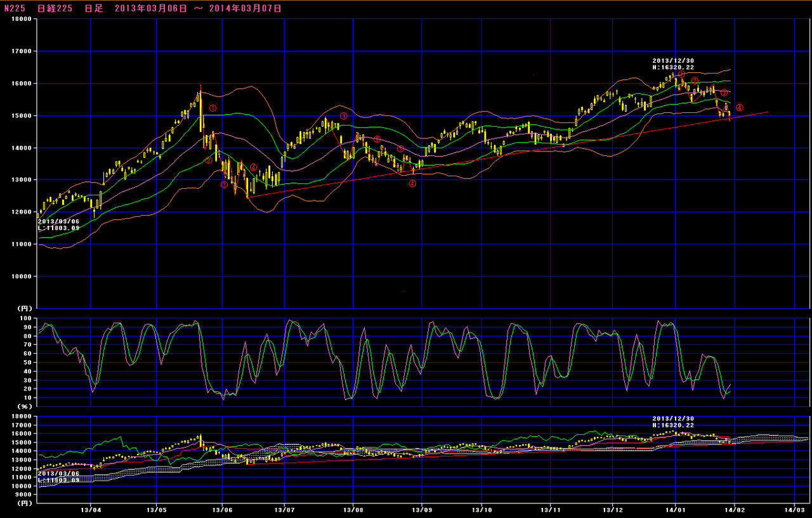Image resolution: width=812 pixels, height=518 pixels.
Task: Click the 13/12 date label on the time axis
Action: (613, 509)
